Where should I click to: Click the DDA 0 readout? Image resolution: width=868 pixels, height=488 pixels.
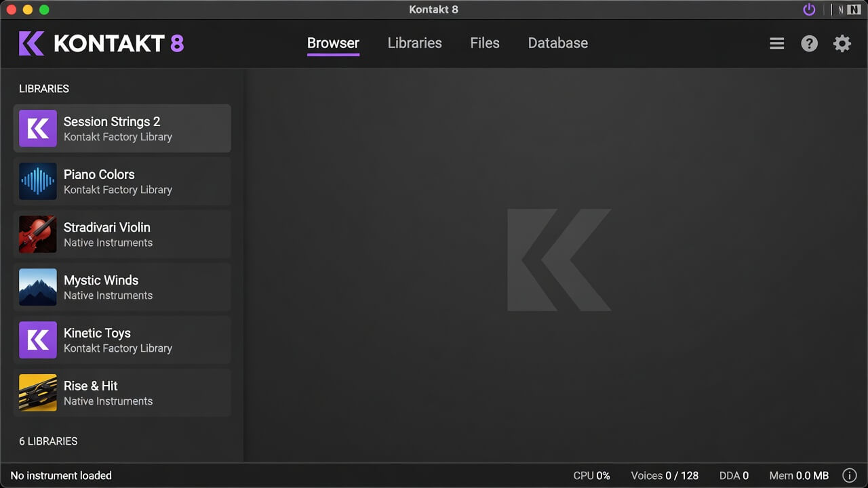coord(734,476)
